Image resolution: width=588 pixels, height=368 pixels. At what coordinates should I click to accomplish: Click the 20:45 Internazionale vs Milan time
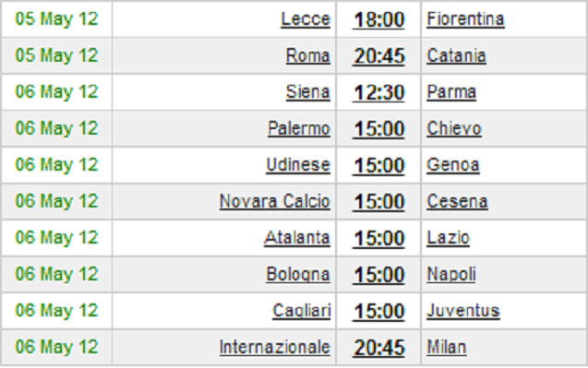pos(378,347)
